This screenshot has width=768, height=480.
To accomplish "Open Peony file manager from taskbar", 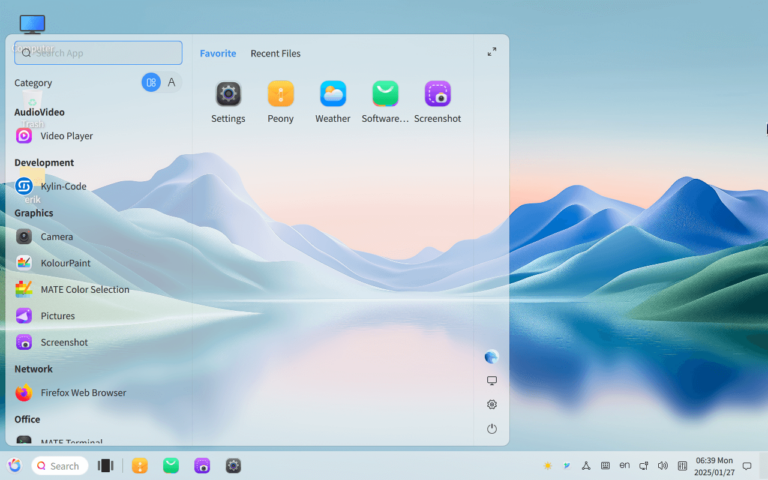I will point(140,465).
